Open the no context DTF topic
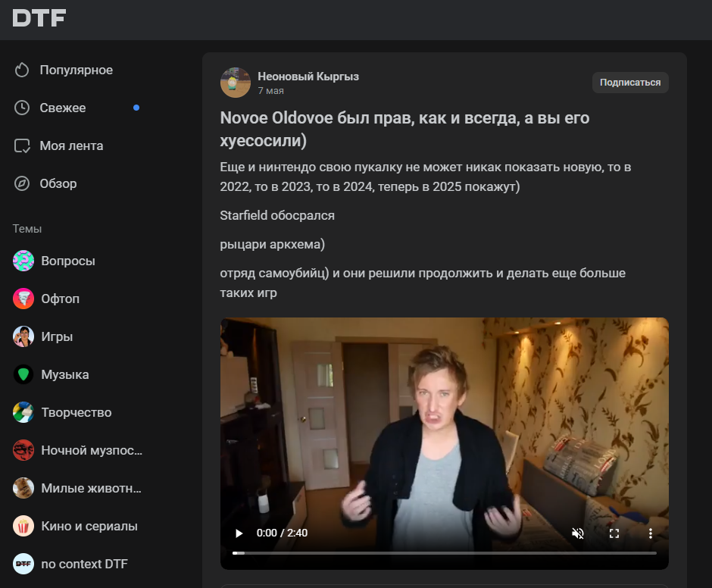 (85, 564)
